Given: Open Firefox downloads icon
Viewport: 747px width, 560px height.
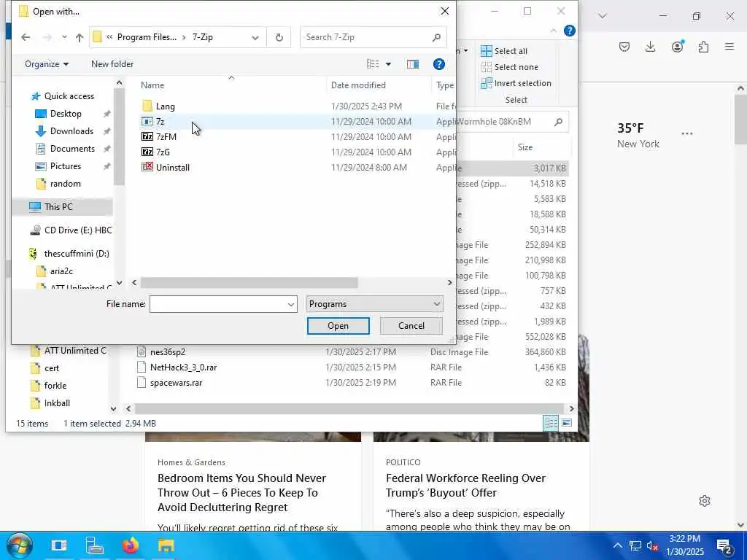Looking at the screenshot, I should [x=650, y=47].
